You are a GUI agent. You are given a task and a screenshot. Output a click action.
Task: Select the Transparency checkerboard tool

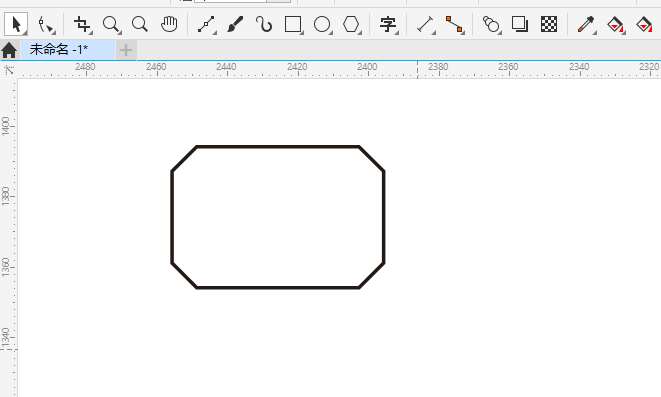coord(549,24)
